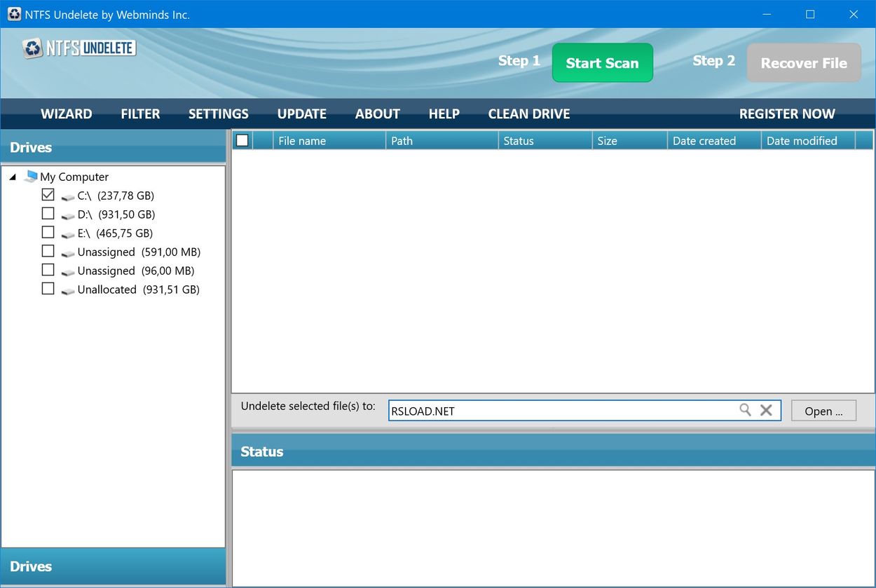Viewport: 876px width, 588px height.
Task: Click the D:\ drive icon
Action: (68, 214)
